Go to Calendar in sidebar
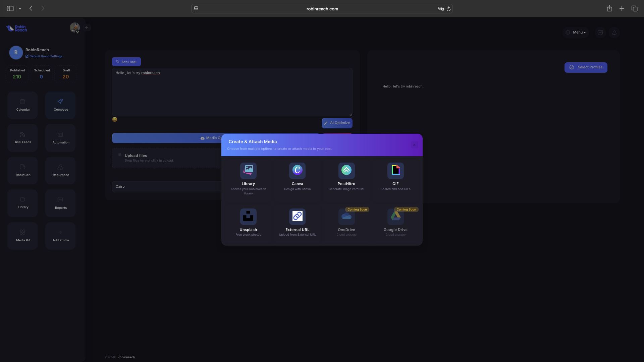This screenshot has height=362, width=644. [23, 105]
